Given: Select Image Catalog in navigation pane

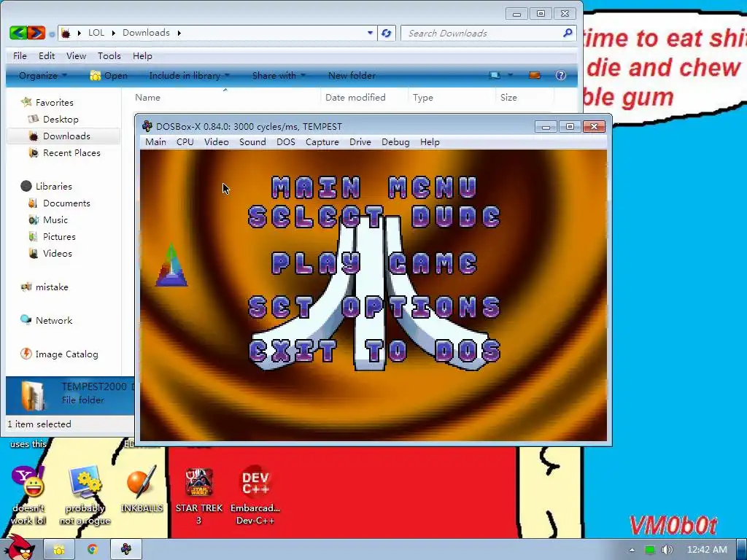Looking at the screenshot, I should (x=66, y=354).
